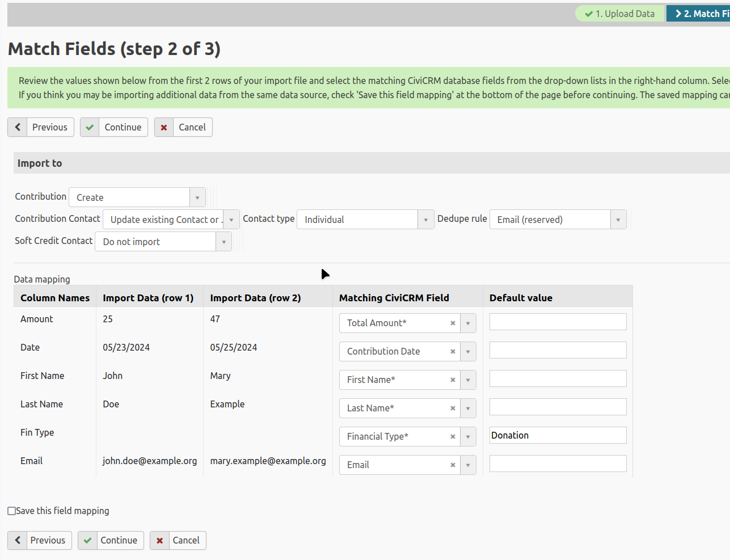Remove the Contribution Date mapping with x
The image size is (730, 560).
click(x=453, y=352)
